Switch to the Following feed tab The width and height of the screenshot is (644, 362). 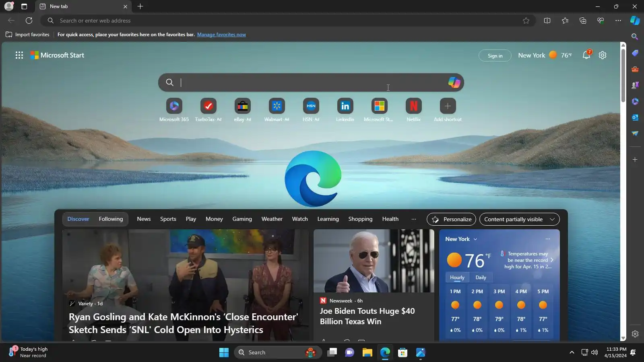tap(111, 219)
